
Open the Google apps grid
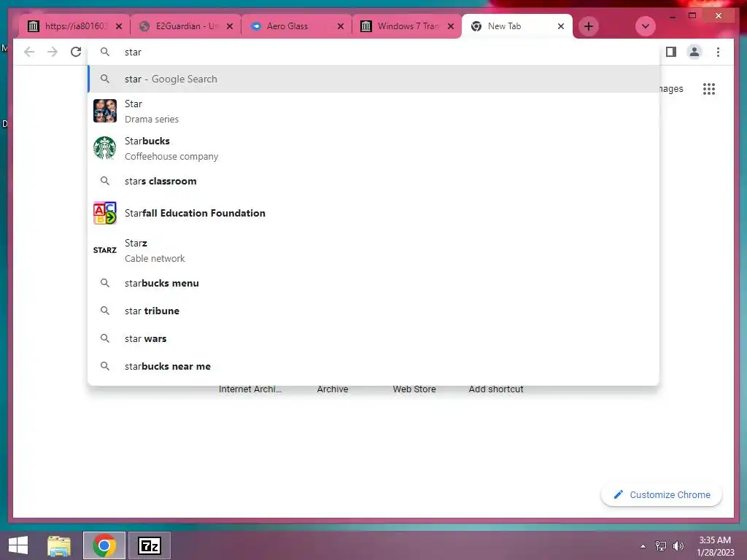click(x=709, y=88)
